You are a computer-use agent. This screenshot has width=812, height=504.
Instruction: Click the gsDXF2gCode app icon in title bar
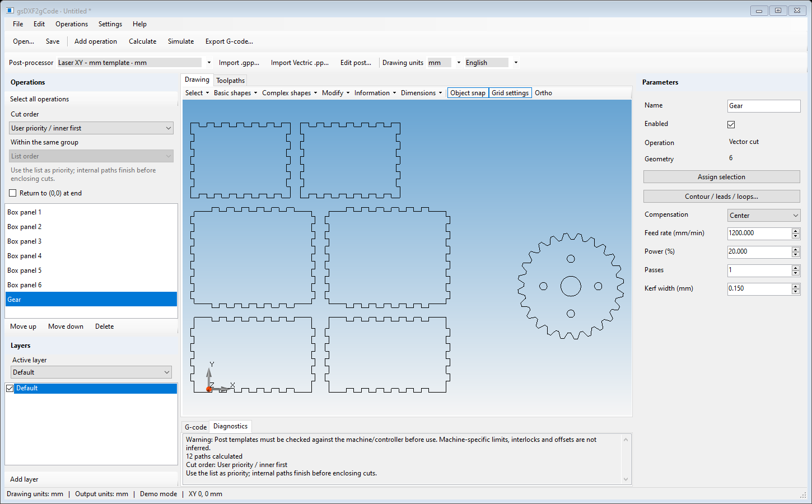[x=10, y=11]
